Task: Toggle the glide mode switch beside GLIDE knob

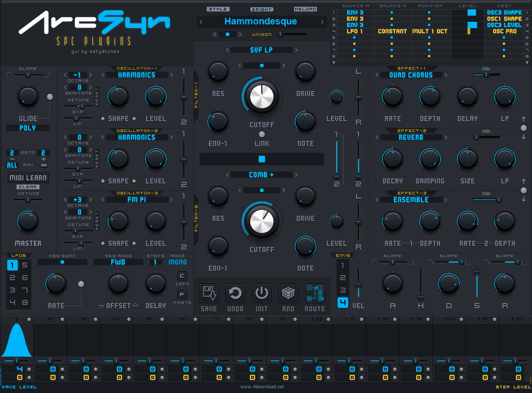Action: point(50,97)
